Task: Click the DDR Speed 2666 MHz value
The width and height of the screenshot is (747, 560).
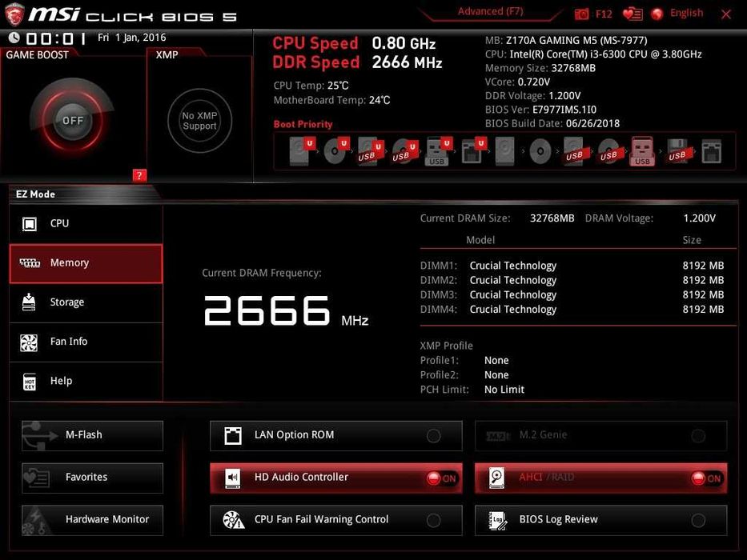Action: click(407, 62)
